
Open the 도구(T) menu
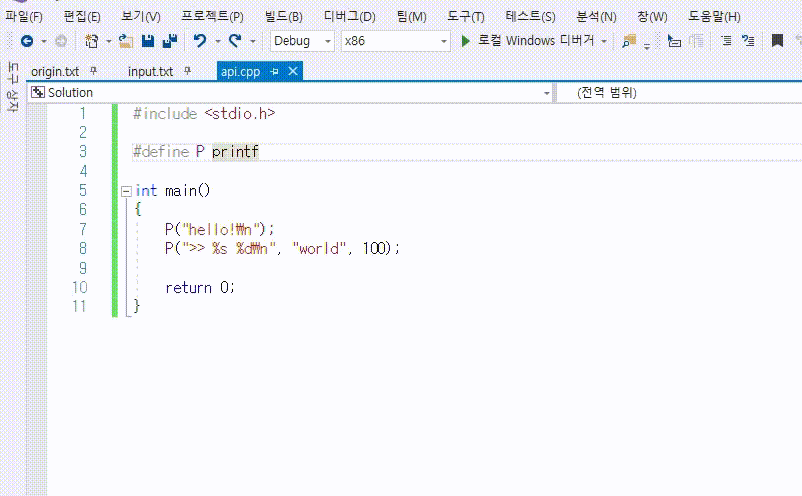[x=465, y=16]
